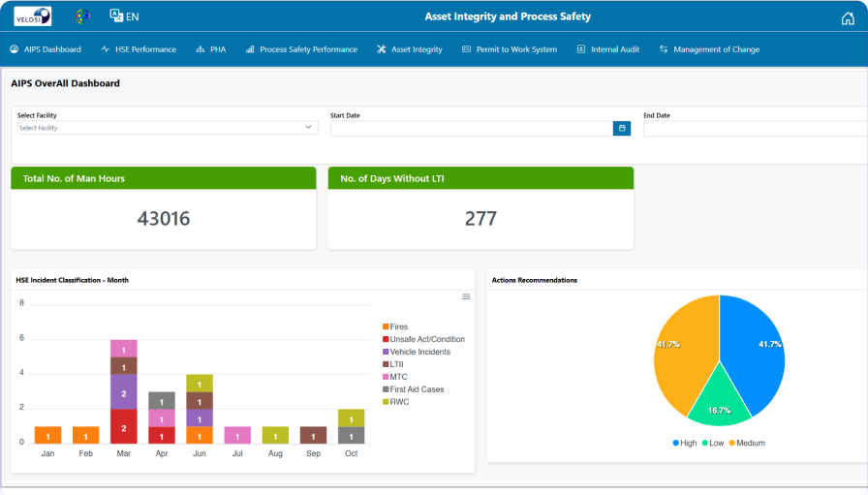Toggle the Medium legend item in pie chart
Image resolution: width=868 pixels, height=495 pixels.
click(746, 443)
